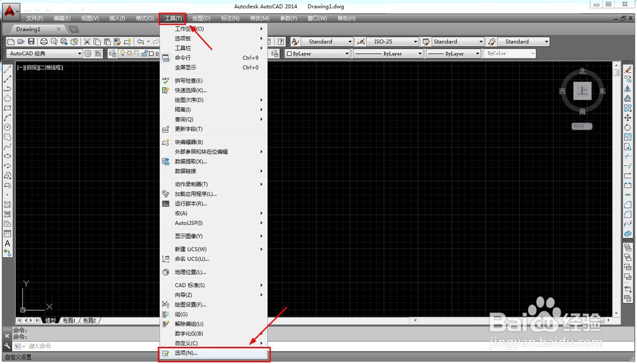Expand the AutoLISP(I) submenu
637x364 pixels.
click(x=214, y=223)
